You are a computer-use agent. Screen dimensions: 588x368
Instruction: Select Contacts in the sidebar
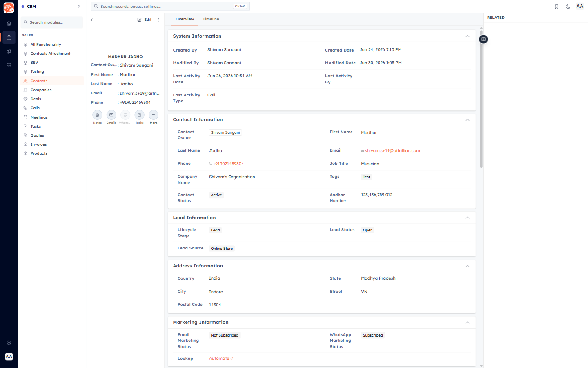pyautogui.click(x=52, y=81)
